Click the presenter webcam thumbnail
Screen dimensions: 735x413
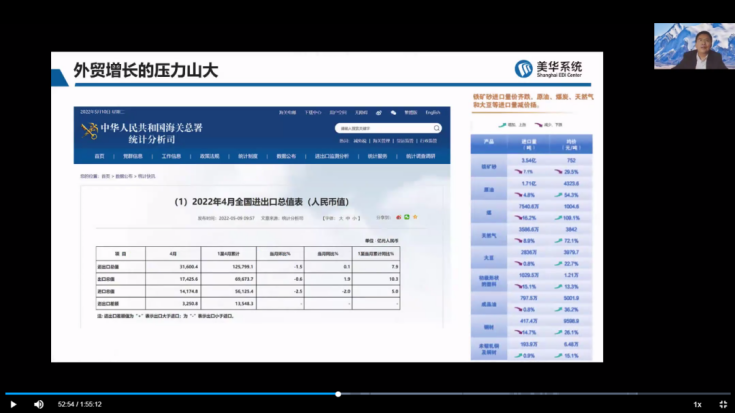[694, 46]
